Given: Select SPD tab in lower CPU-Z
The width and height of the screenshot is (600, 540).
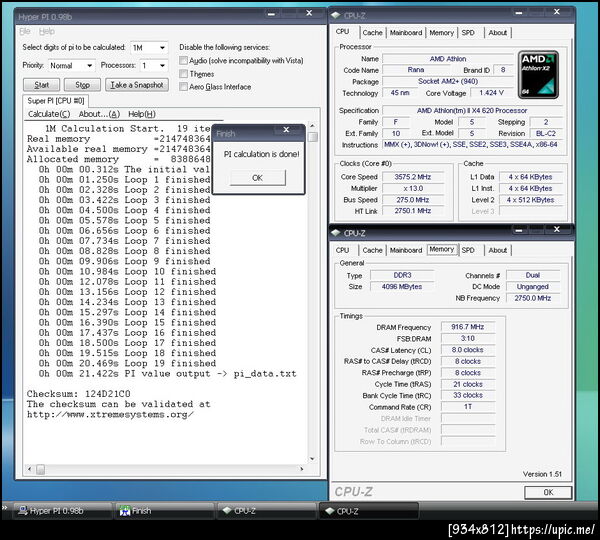Looking at the screenshot, I should (468, 250).
